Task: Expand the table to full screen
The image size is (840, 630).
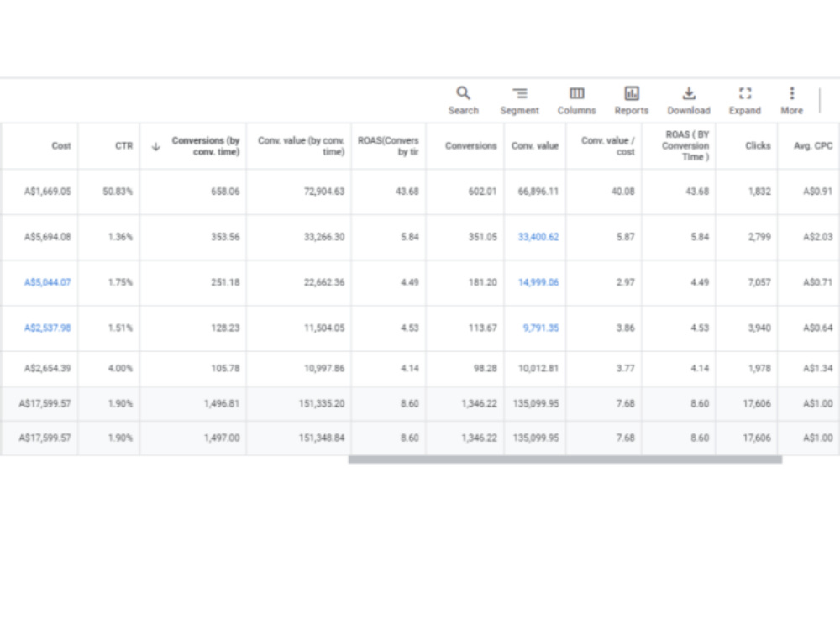Action: (x=744, y=101)
